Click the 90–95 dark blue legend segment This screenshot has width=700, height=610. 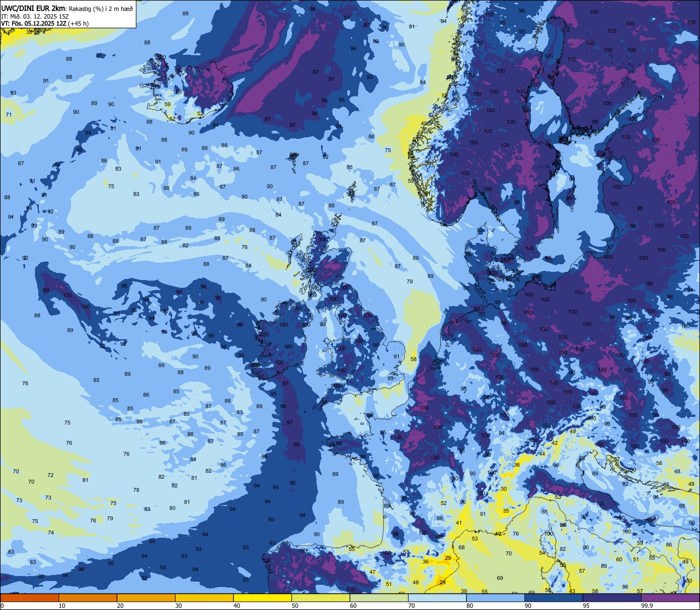pos(553,597)
